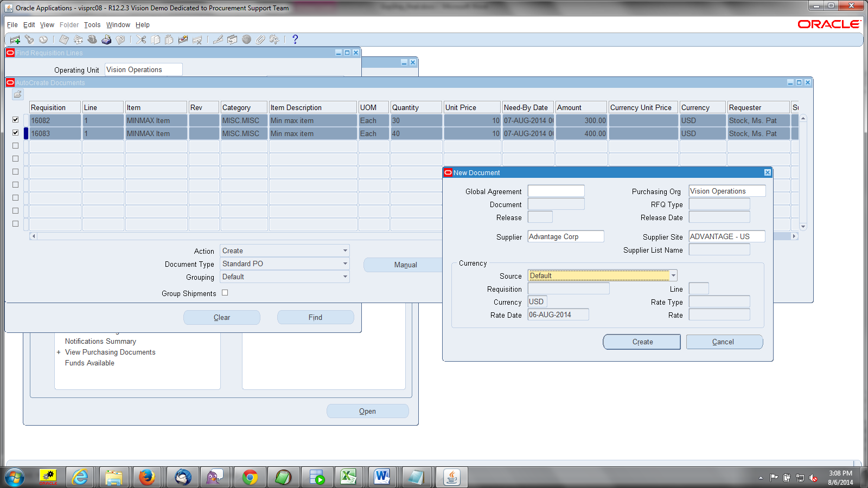Click the folder icon in AutoCreate Documents window

[x=18, y=94]
